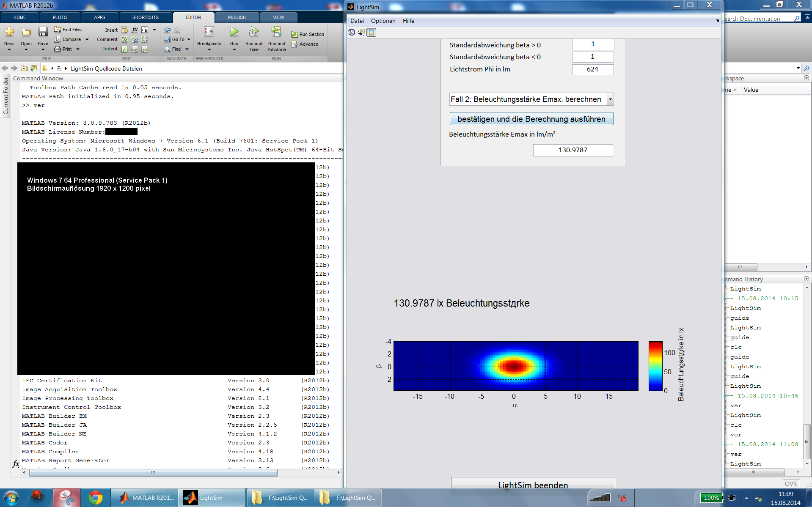Open the Breakpoints dropdown menu
Image resolution: width=812 pixels, height=507 pixels.
[209, 49]
